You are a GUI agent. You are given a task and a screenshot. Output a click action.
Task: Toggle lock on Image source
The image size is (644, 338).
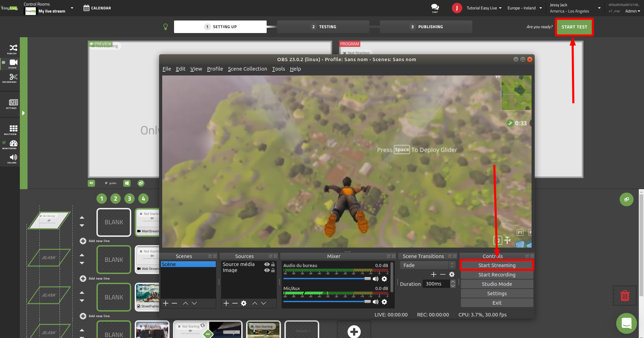[273, 270]
